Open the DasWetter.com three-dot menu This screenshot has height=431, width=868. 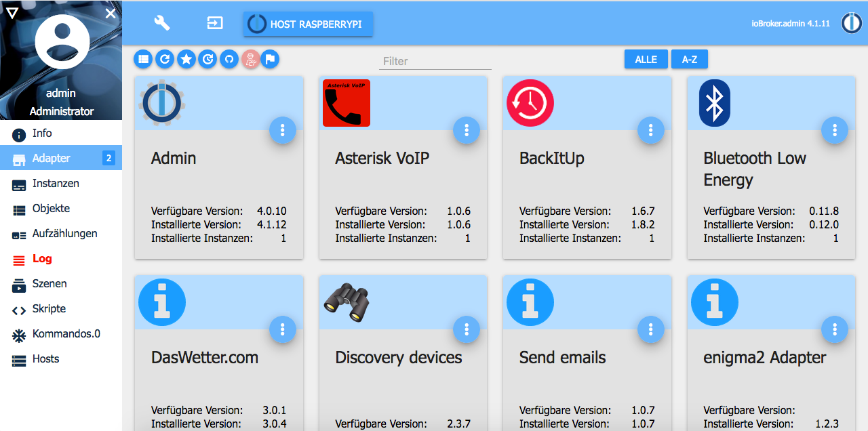tap(283, 329)
